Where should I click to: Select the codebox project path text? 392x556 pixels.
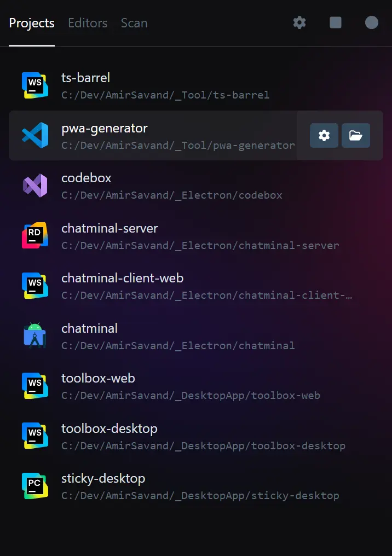tap(172, 195)
